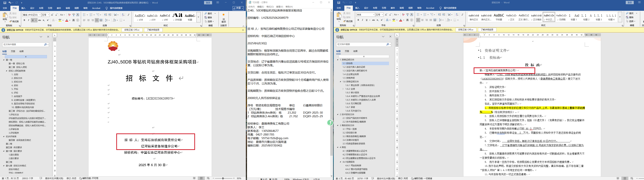Show paragraph marks in left Word ribbon

(128, 15)
